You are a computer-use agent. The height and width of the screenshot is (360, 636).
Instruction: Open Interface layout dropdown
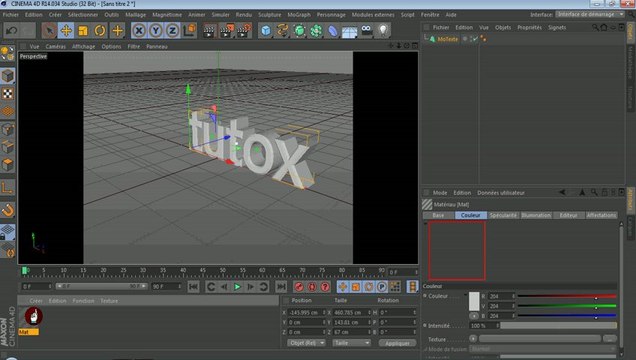point(590,14)
